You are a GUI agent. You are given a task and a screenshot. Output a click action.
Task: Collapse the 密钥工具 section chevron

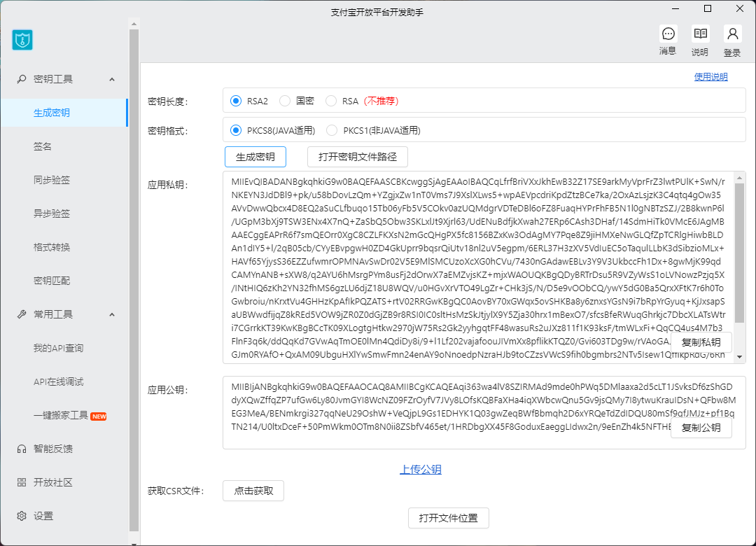coord(112,79)
